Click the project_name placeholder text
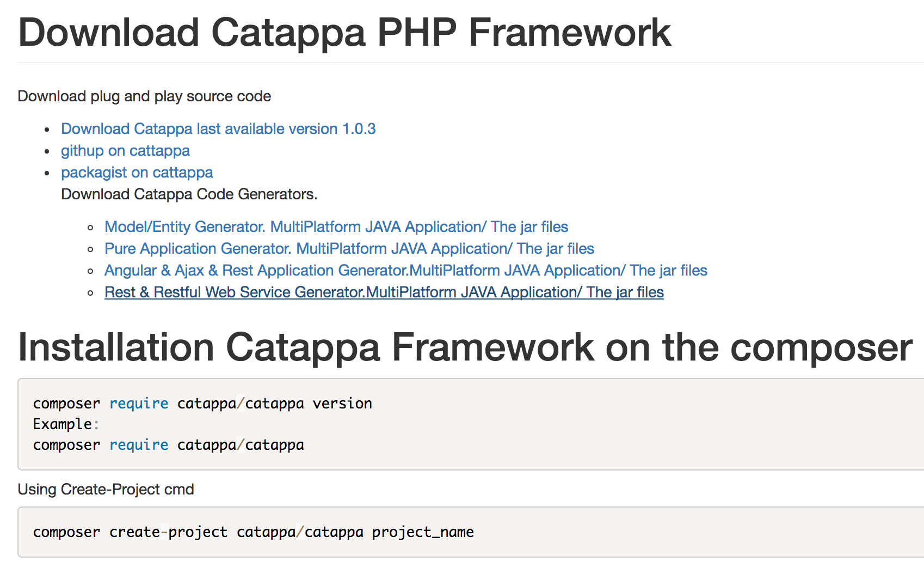The image size is (924, 574). point(422,532)
